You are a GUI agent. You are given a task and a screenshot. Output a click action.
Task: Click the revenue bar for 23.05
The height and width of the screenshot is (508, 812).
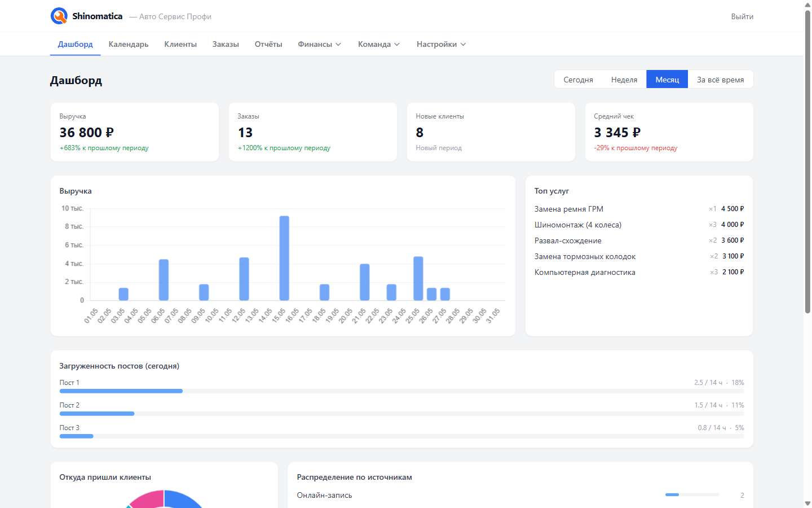(x=391, y=292)
